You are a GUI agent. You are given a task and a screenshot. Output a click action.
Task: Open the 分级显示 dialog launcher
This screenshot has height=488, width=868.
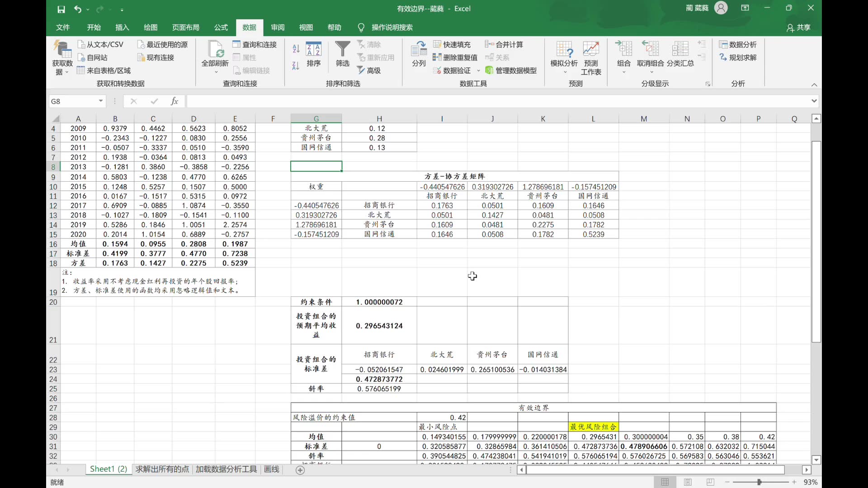(708, 84)
